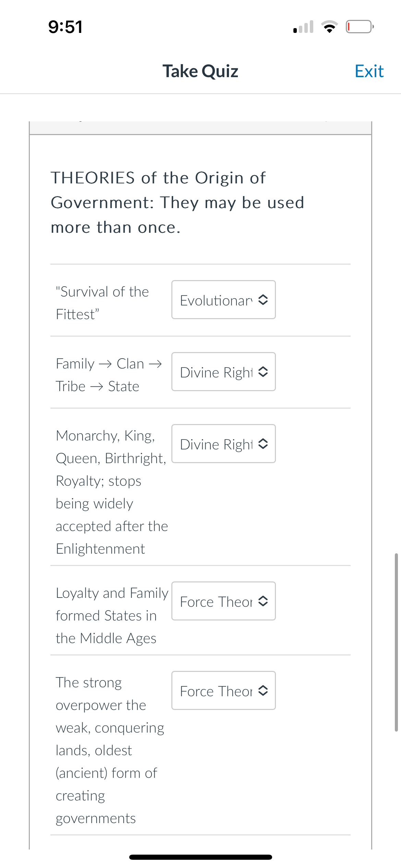
Task: Tap the cellular signal bars icon
Action: click(x=303, y=27)
